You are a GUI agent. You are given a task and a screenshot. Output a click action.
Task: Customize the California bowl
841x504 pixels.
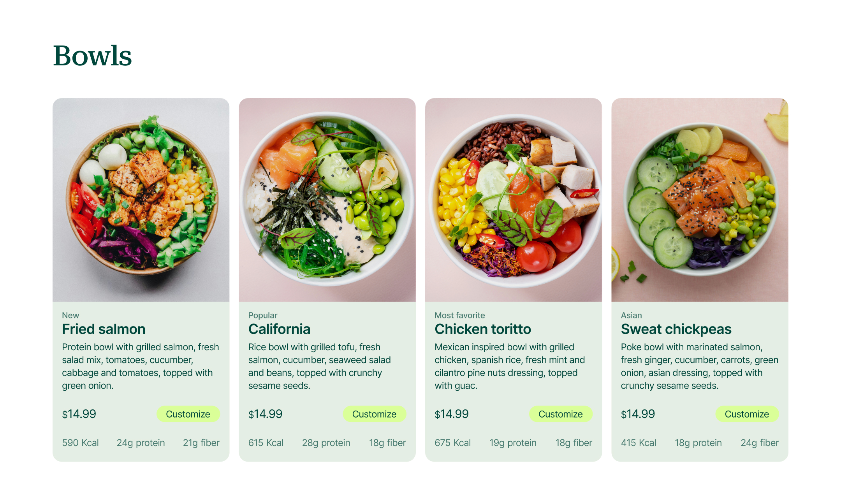click(374, 414)
